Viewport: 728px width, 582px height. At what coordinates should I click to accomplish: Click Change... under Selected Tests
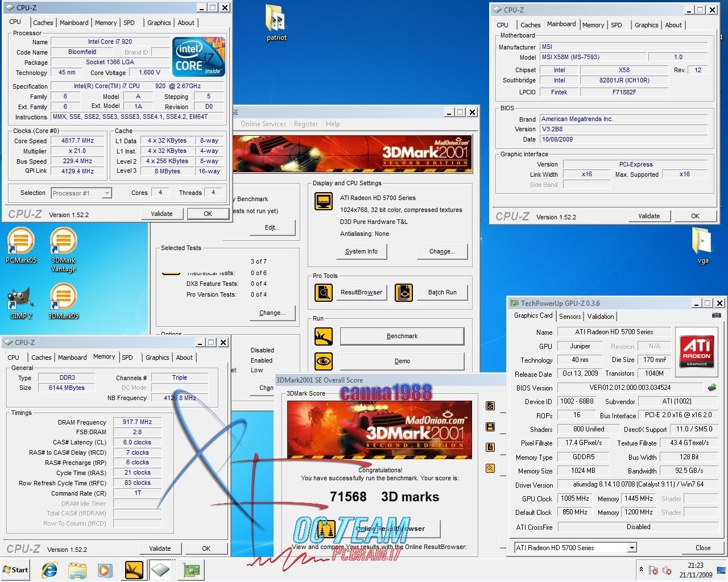272,313
